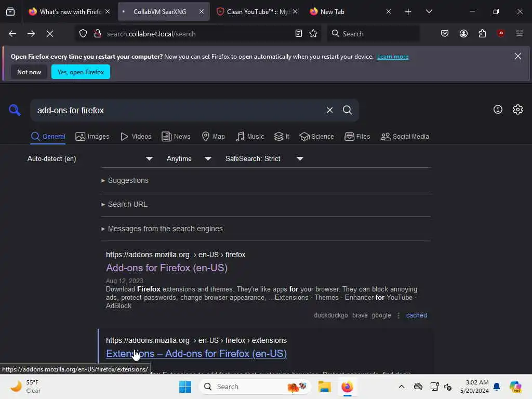Submit search with the magnifier button
Viewport: 532px width, 399px height.
(347, 110)
